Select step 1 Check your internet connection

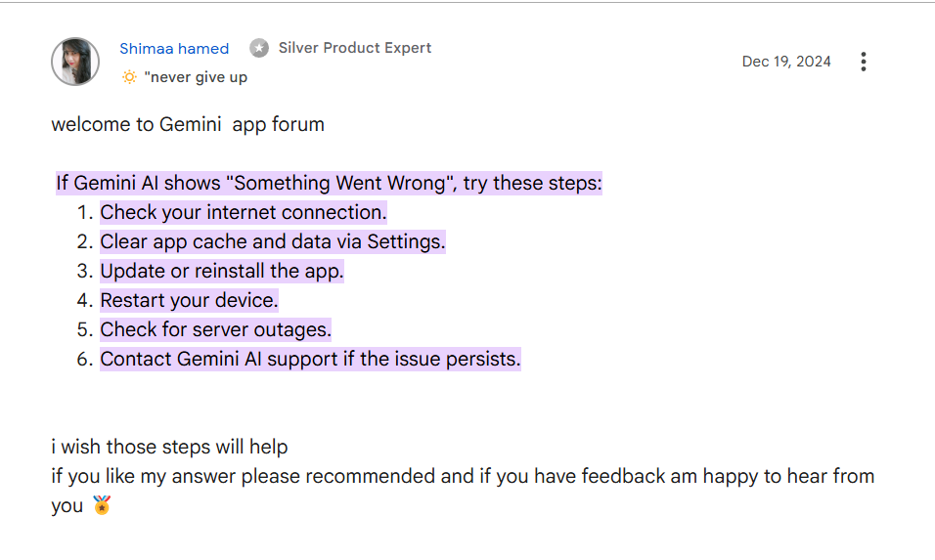point(244,212)
